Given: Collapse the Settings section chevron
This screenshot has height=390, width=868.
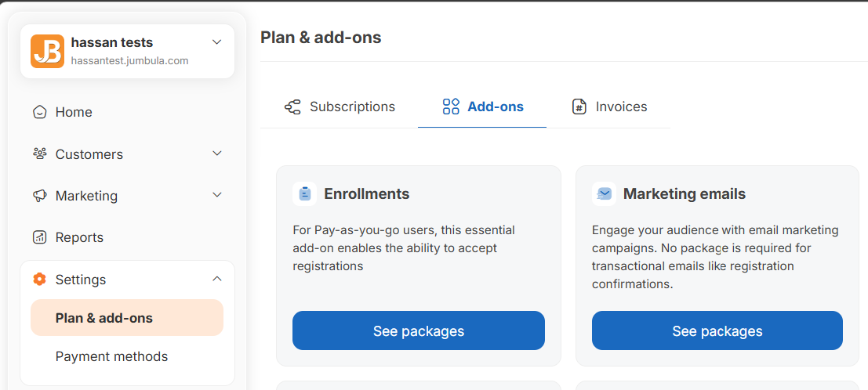Looking at the screenshot, I should (x=217, y=279).
